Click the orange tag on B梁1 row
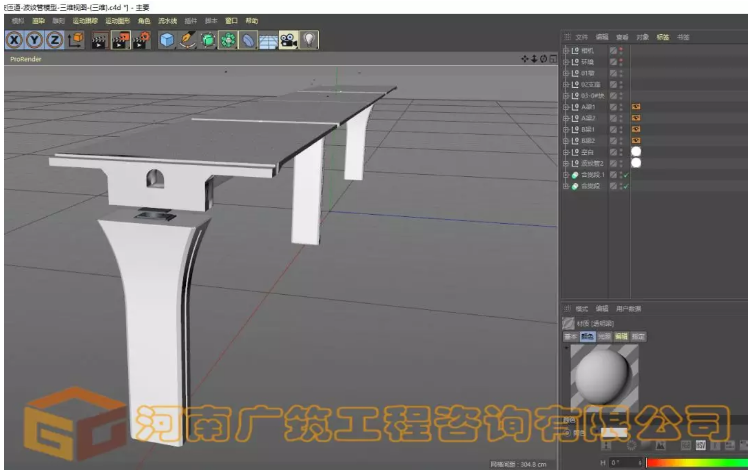This screenshot has height=473, width=752. tap(636, 129)
